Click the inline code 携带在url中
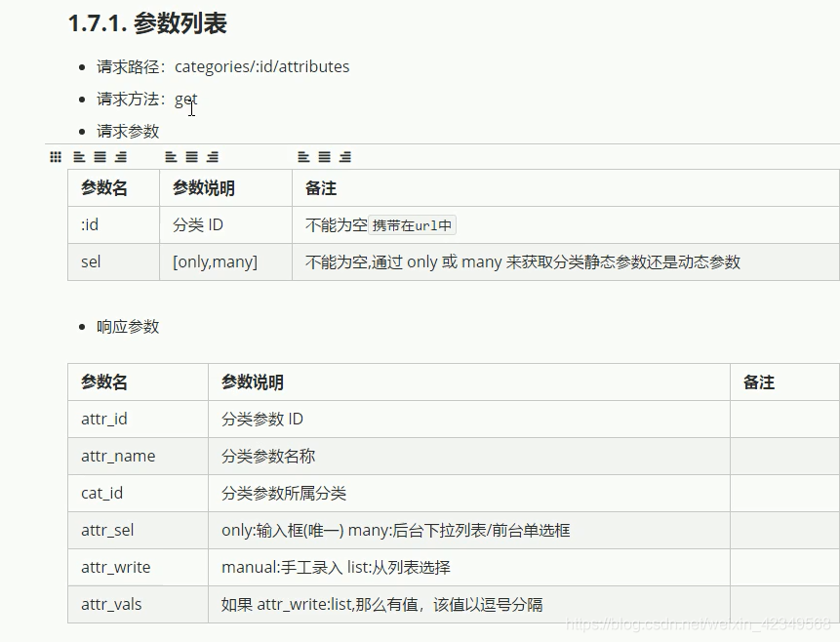The width and height of the screenshot is (840, 642). pos(412,225)
